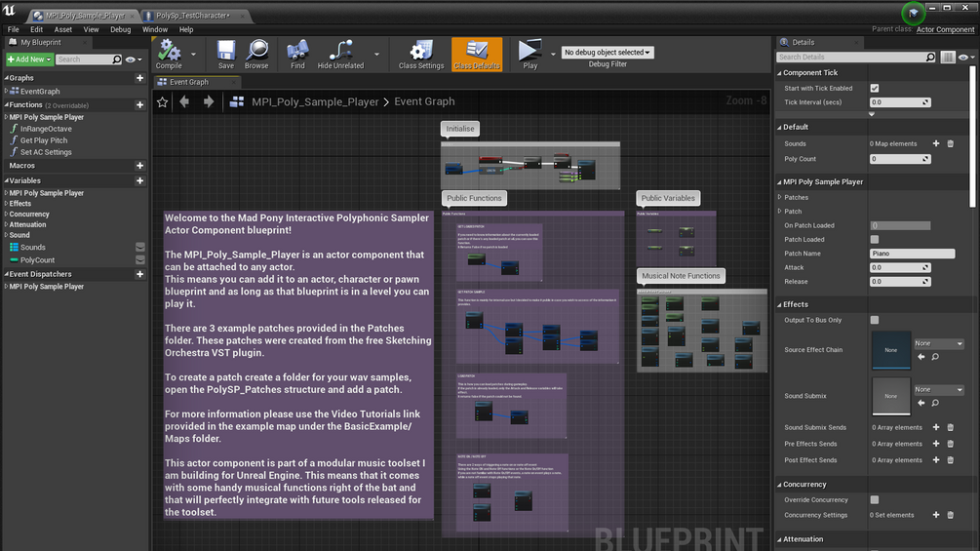Navigate forward in graph history
The image size is (980, 551).
209,101
